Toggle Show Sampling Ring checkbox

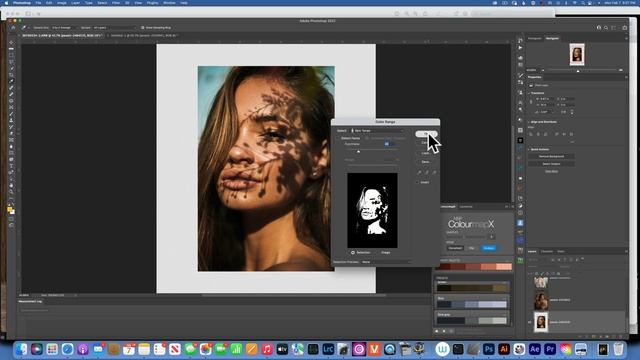coord(143,27)
